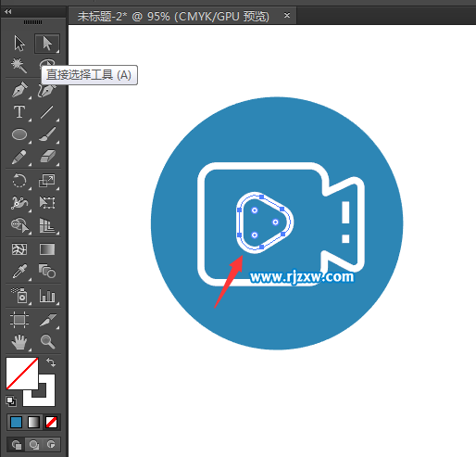Select the Pen tool

(x=19, y=90)
